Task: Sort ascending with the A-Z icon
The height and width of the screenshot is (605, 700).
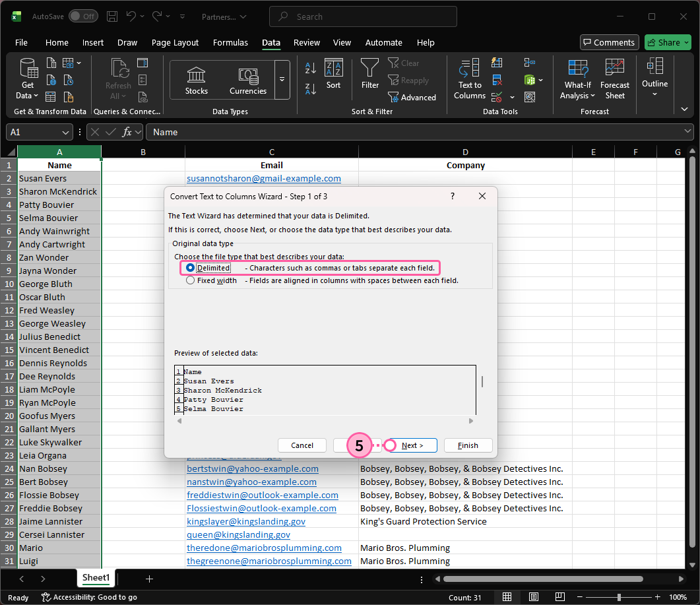Action: [x=310, y=67]
